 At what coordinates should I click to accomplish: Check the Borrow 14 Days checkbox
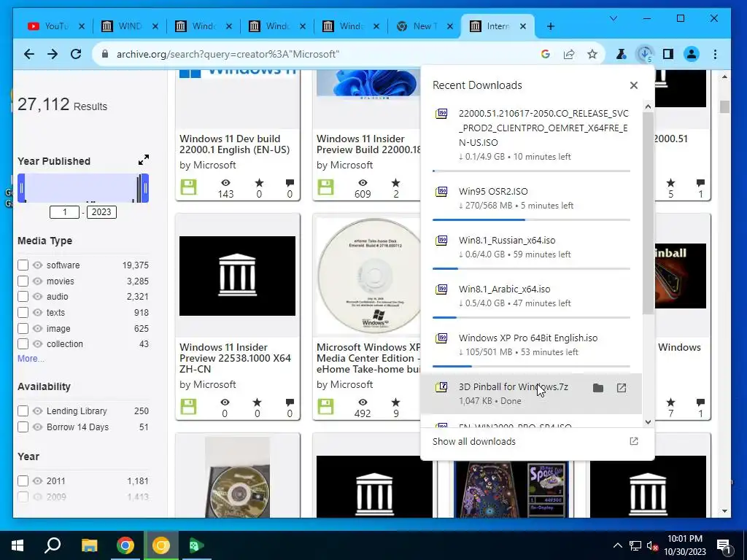coord(23,427)
